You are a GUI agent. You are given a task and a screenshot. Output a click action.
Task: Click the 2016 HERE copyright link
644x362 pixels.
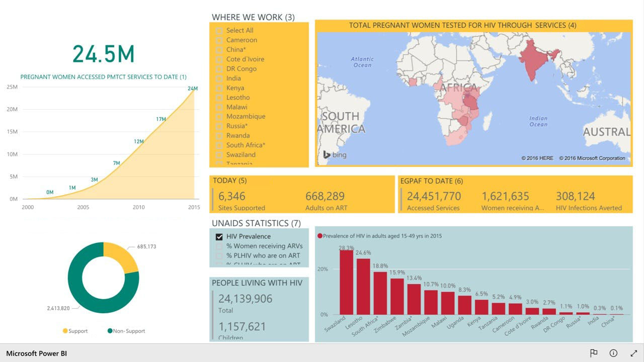tap(537, 158)
